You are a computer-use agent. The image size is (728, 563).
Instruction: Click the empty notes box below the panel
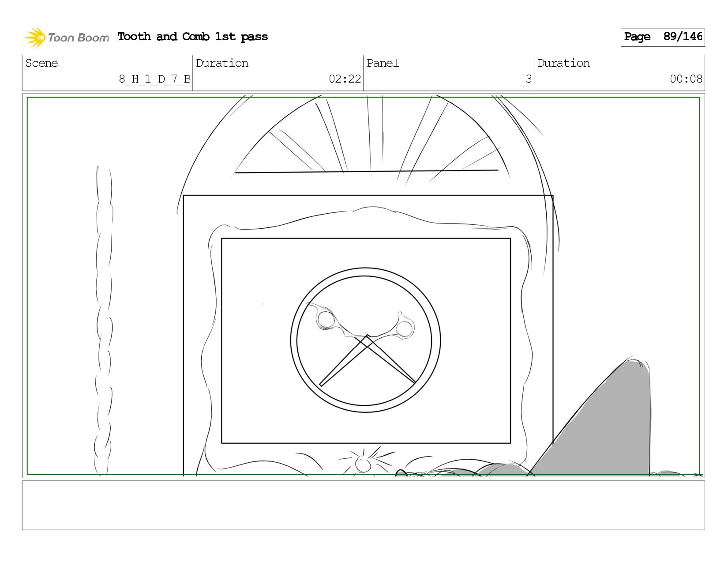364,505
